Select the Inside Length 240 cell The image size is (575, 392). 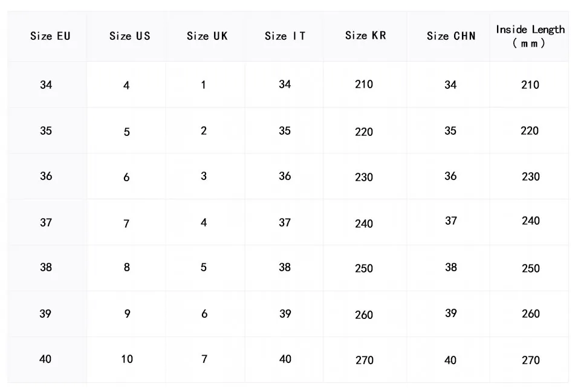pyautogui.click(x=530, y=221)
